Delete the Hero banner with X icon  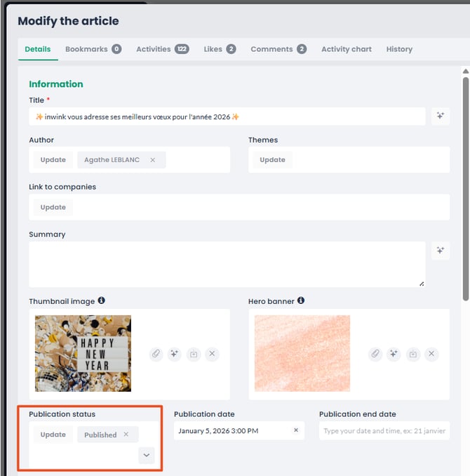431,354
